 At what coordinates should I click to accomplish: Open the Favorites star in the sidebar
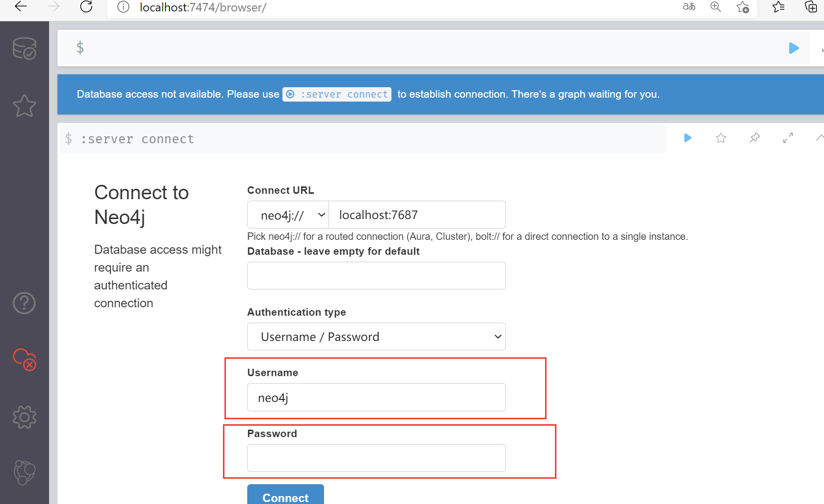coord(24,106)
